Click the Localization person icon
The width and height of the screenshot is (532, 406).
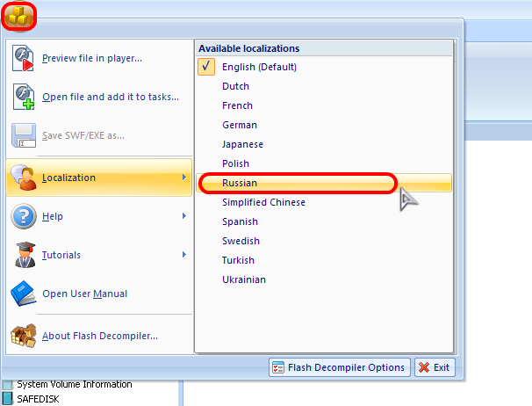pyautogui.click(x=24, y=178)
